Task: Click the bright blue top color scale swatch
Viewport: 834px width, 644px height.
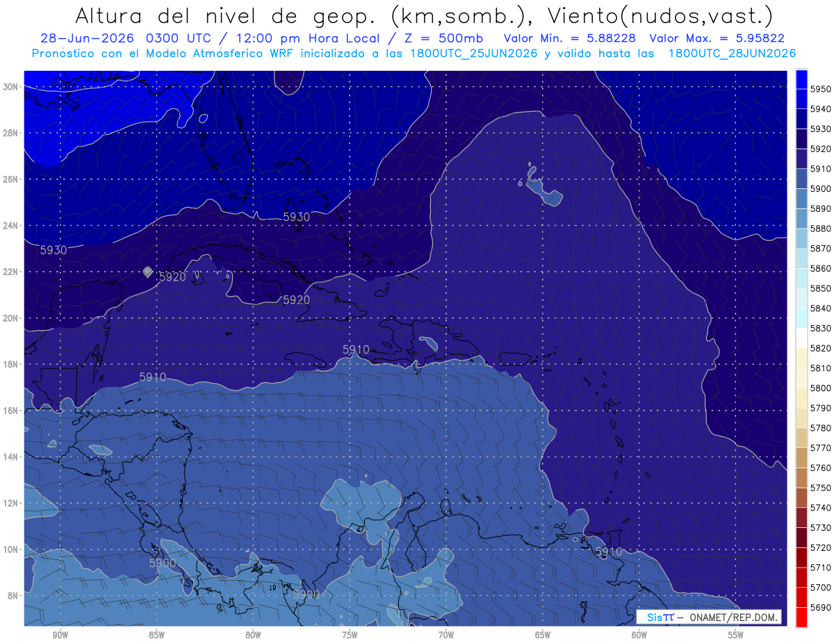Action: (x=801, y=79)
